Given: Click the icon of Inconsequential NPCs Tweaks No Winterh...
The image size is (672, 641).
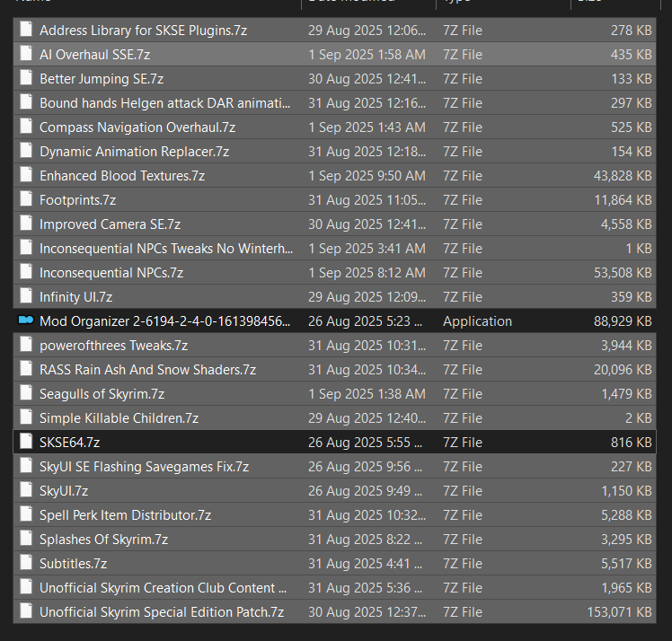Looking at the screenshot, I should [x=26, y=249].
